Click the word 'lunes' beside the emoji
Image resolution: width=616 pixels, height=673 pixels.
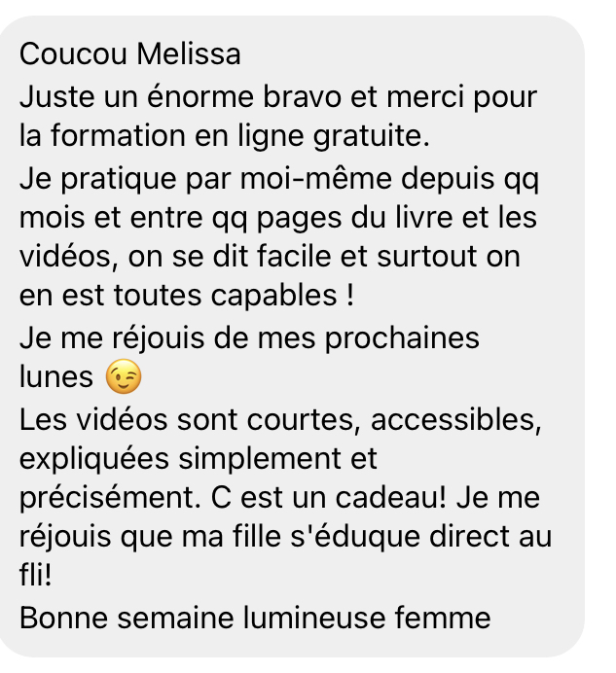(x=55, y=376)
